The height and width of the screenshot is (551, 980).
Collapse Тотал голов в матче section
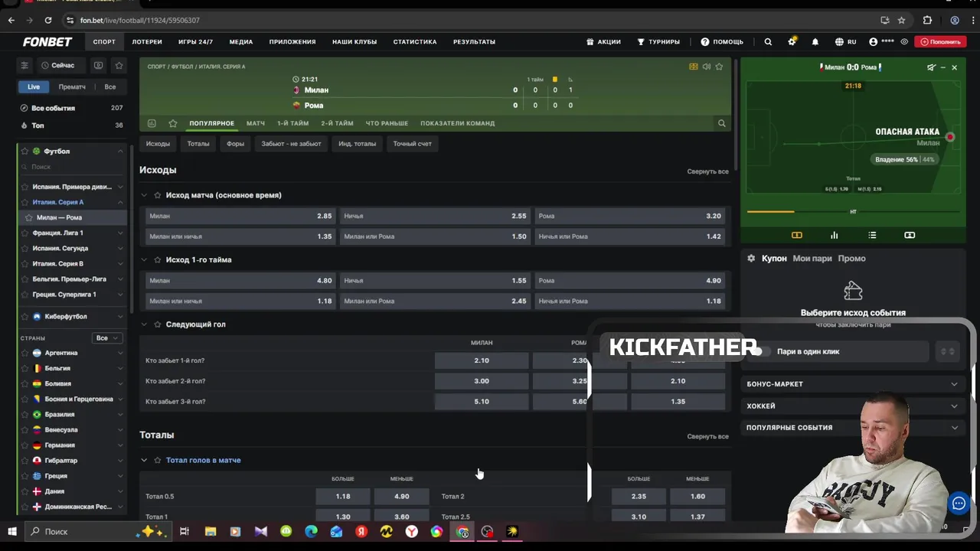(144, 460)
